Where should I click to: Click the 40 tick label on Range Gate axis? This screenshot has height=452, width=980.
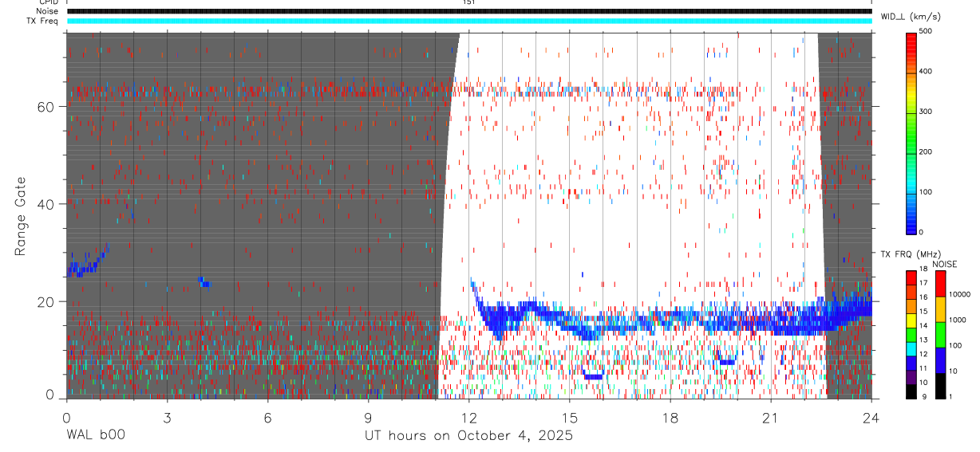(x=47, y=204)
